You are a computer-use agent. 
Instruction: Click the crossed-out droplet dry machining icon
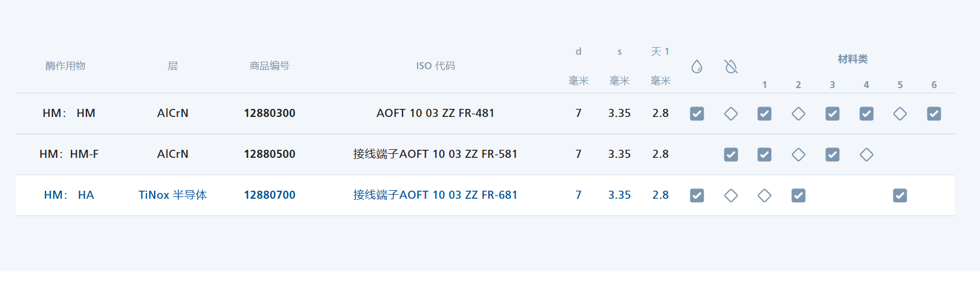pos(731,67)
